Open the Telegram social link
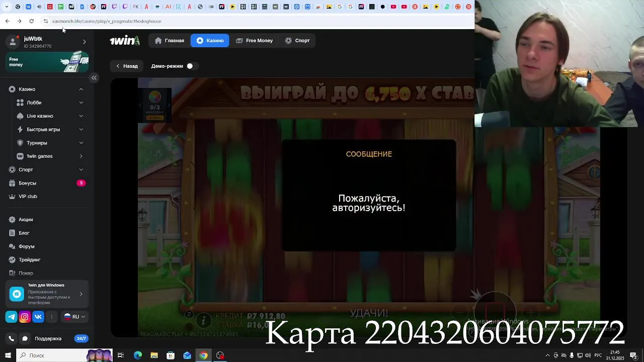This screenshot has width=644, height=362. (x=11, y=317)
